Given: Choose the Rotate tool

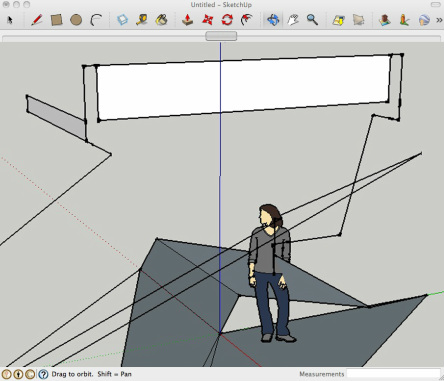Looking at the screenshot, I should coord(227,20).
